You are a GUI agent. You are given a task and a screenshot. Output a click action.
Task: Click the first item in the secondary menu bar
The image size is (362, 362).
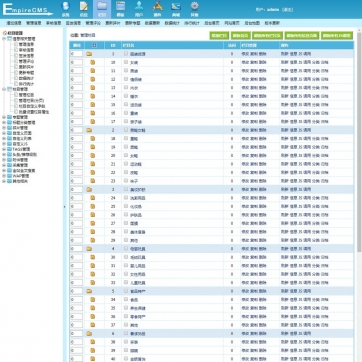coord(14,23)
